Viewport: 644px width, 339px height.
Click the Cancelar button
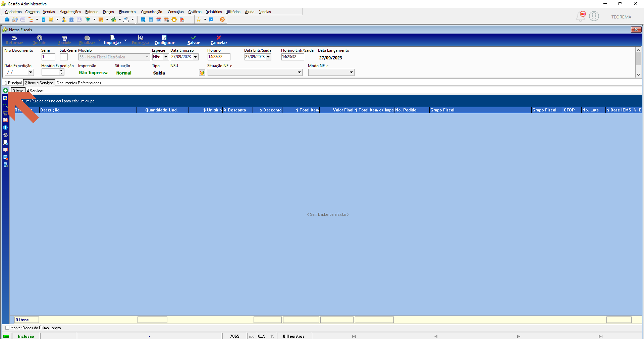tap(219, 40)
